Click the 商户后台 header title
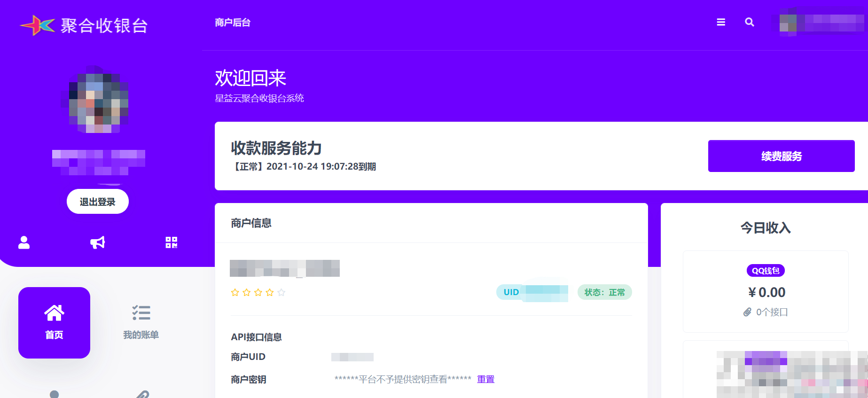868x398 pixels. [x=233, y=23]
